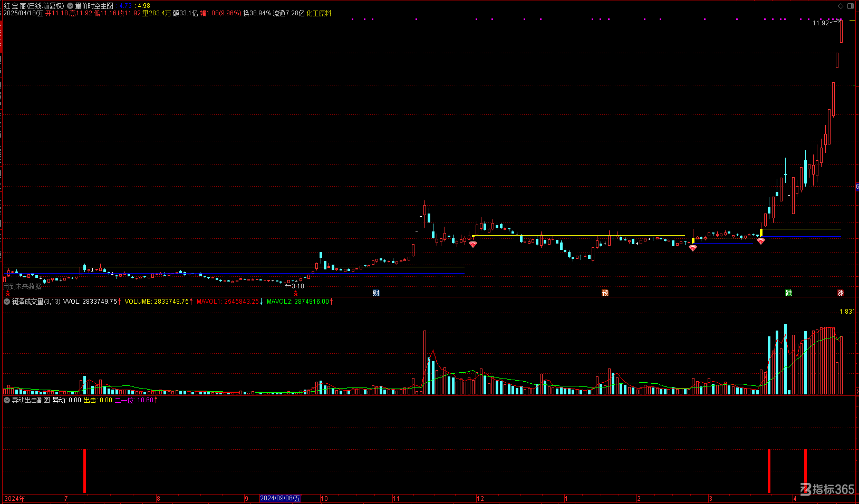Click the 11.92 high price label

pyautogui.click(x=821, y=23)
